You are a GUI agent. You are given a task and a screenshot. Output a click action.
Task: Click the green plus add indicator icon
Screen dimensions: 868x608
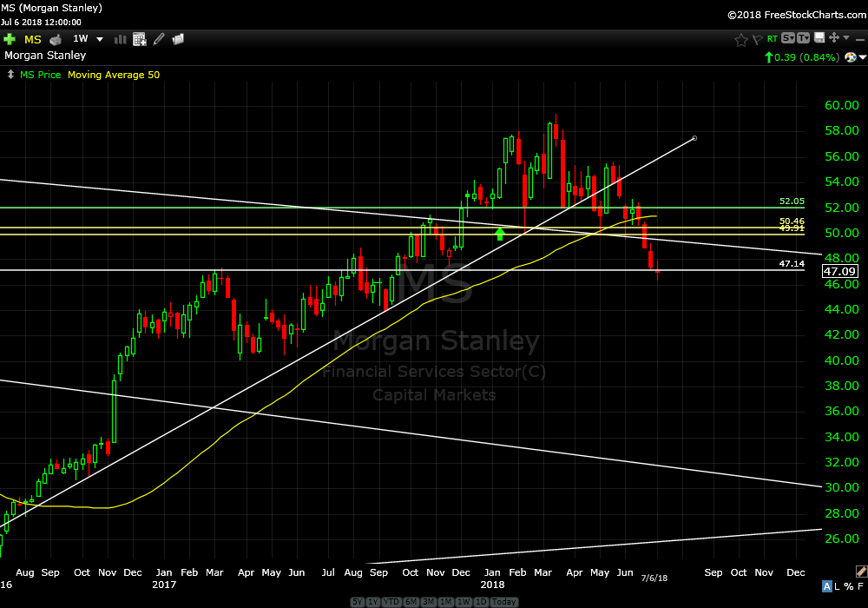[10, 39]
